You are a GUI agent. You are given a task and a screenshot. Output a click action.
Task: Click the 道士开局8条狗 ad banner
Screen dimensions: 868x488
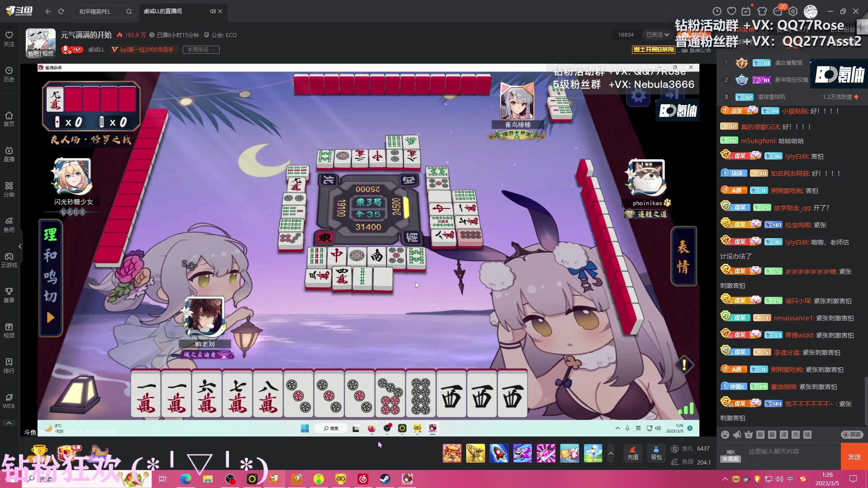[654, 50]
